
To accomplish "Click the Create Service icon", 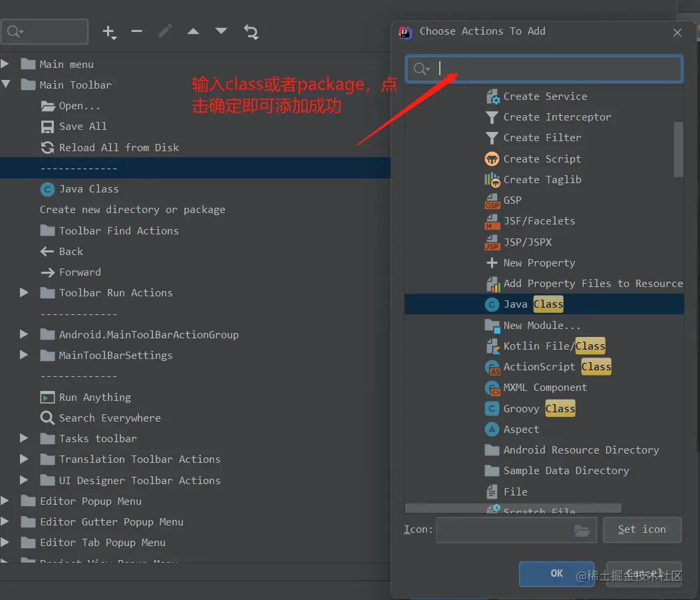I will (x=492, y=97).
